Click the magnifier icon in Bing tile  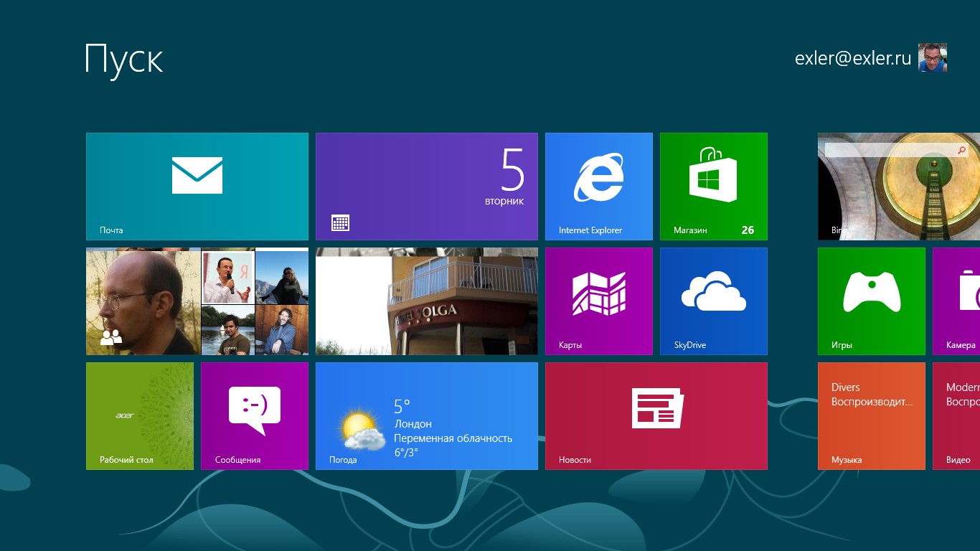click(x=962, y=150)
